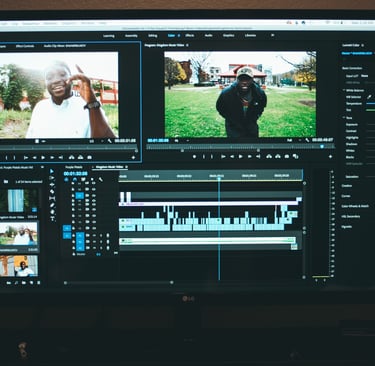Toggle timeline Snap magnet icon
This screenshot has width=375, height=366.
click(75, 180)
